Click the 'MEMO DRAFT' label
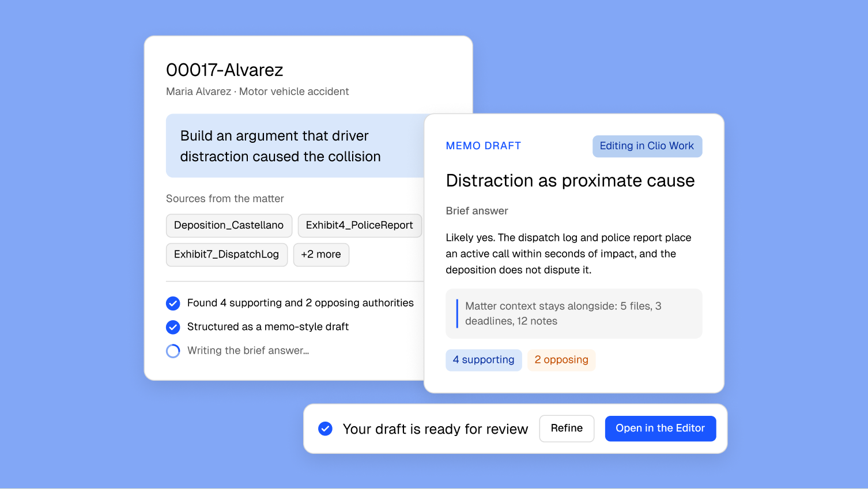Viewport: 868px width, 489px height. pyautogui.click(x=484, y=146)
